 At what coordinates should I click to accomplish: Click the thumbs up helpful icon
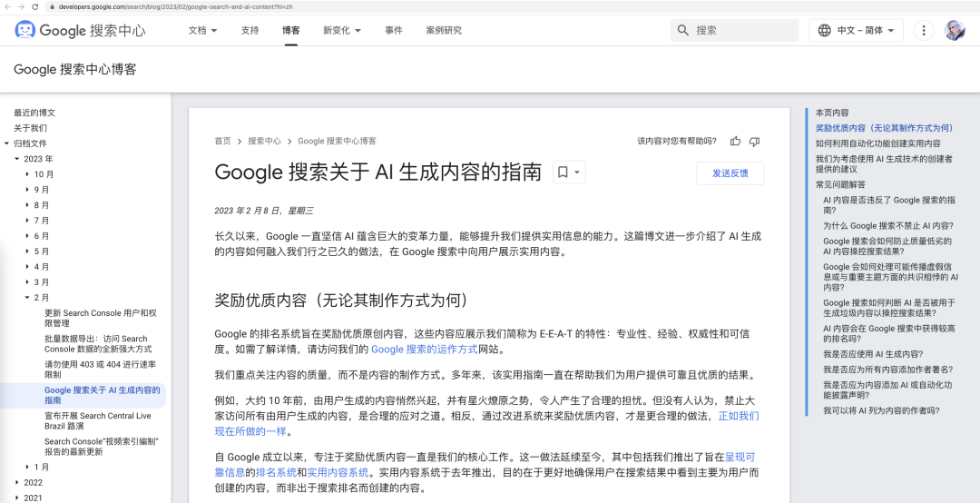click(735, 141)
